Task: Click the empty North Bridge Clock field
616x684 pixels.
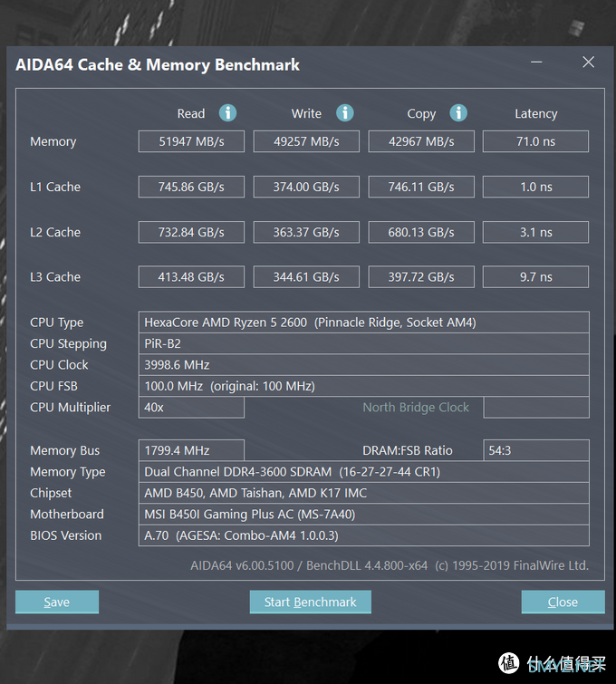Action: tap(536, 408)
